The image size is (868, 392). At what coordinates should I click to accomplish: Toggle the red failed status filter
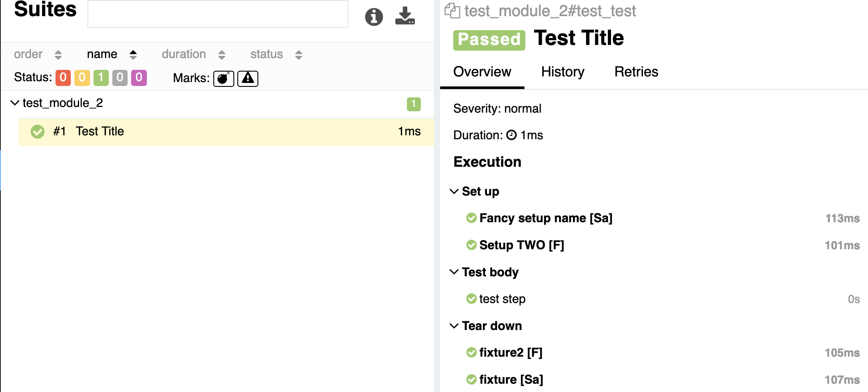pos(63,78)
